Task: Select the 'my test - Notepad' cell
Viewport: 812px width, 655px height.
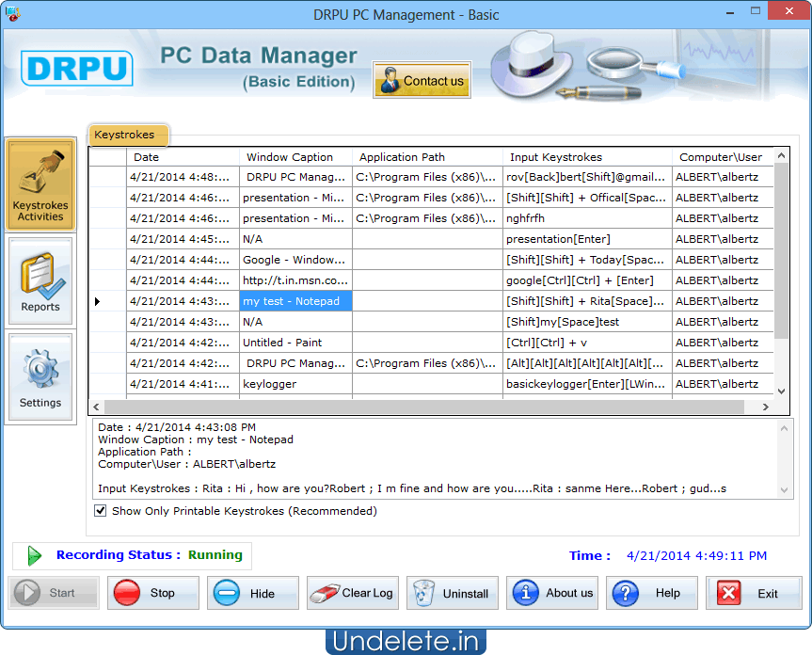Action: pos(295,301)
